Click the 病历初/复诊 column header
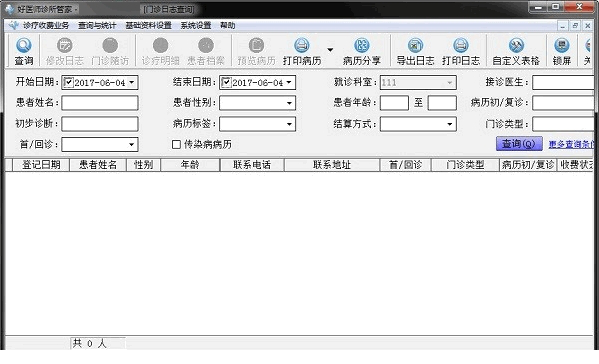This screenshot has height=364, width=599. [528, 165]
